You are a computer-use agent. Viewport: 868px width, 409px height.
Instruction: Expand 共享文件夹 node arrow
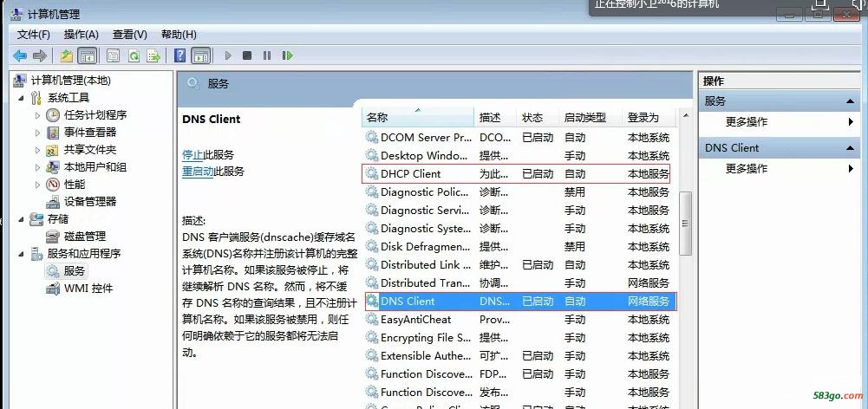click(x=37, y=150)
